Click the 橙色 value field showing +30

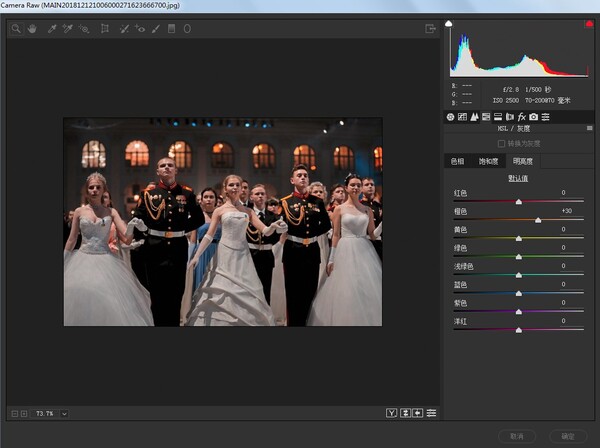pyautogui.click(x=569, y=211)
